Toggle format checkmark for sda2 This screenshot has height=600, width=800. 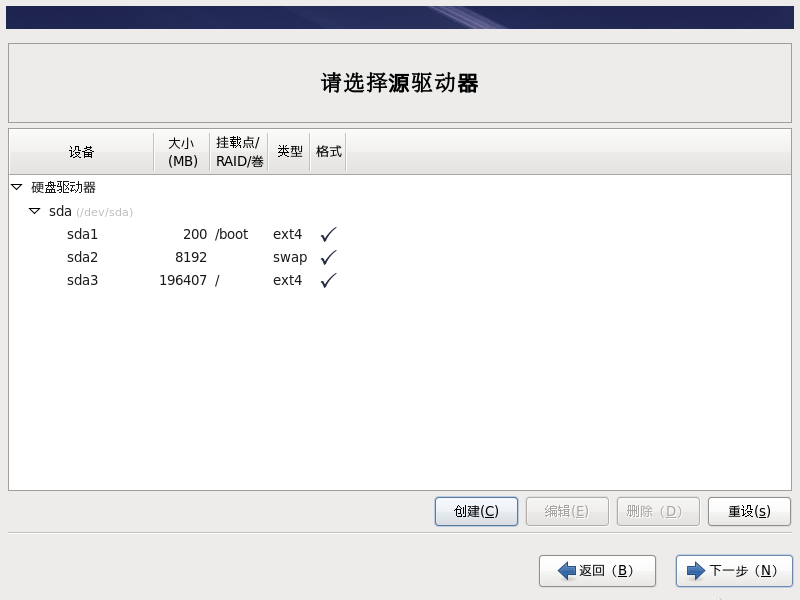tap(329, 257)
